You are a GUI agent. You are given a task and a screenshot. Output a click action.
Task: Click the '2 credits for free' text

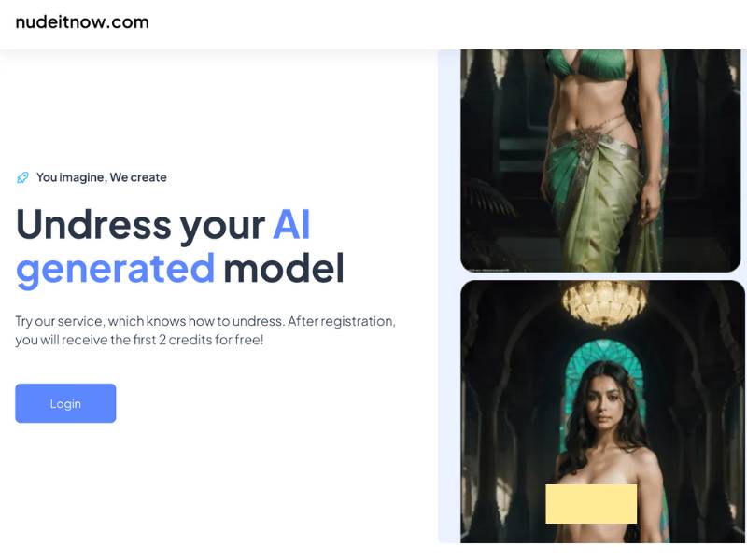(211, 340)
